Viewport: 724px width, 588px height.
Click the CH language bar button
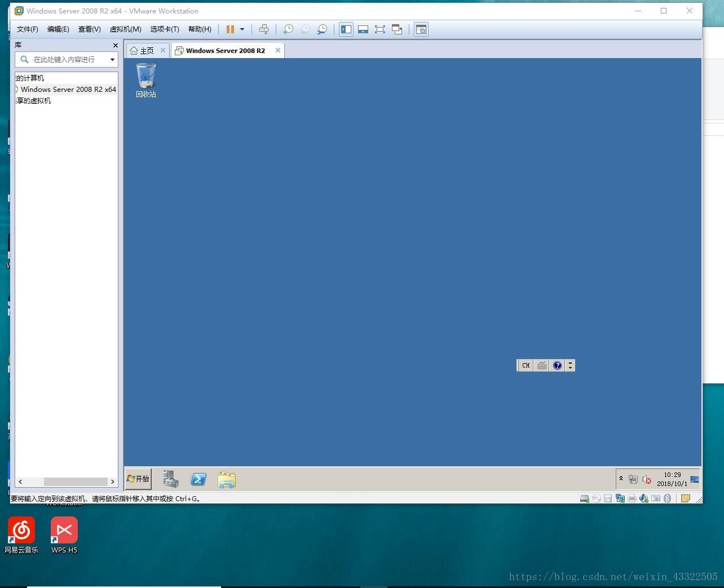(x=526, y=365)
